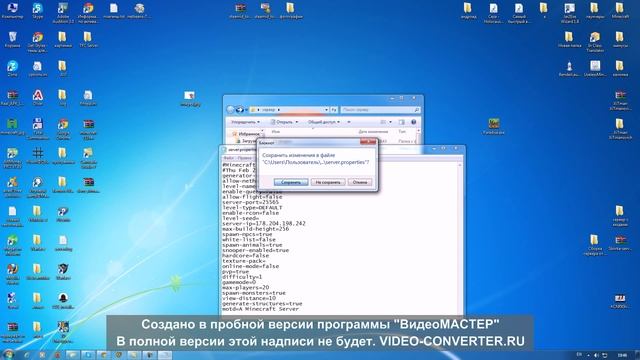Open Explorer help icon
The image size is (640, 360).
(x=413, y=122)
